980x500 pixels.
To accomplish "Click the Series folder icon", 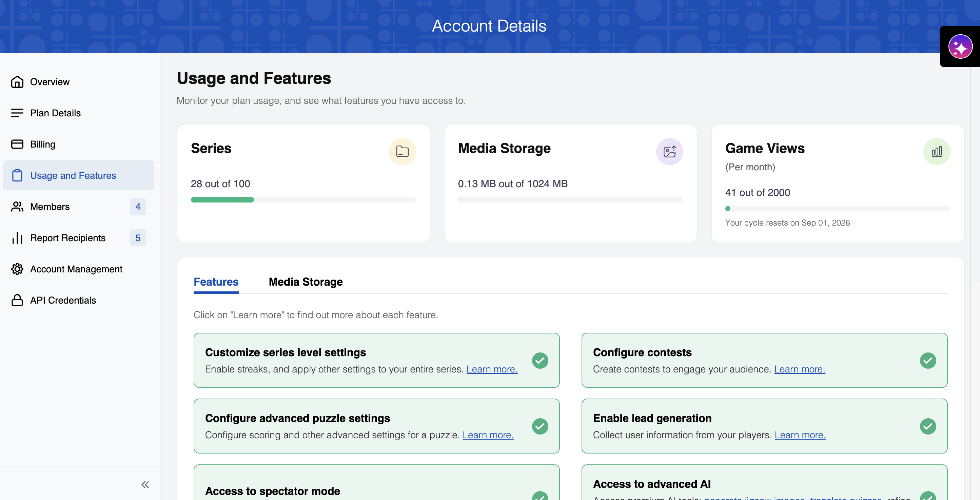I will pyautogui.click(x=402, y=151).
